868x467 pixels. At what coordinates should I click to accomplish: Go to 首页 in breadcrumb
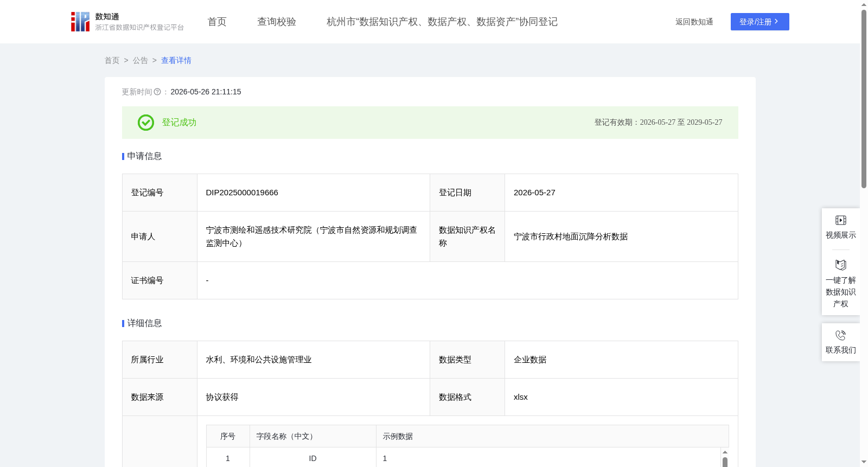click(112, 60)
